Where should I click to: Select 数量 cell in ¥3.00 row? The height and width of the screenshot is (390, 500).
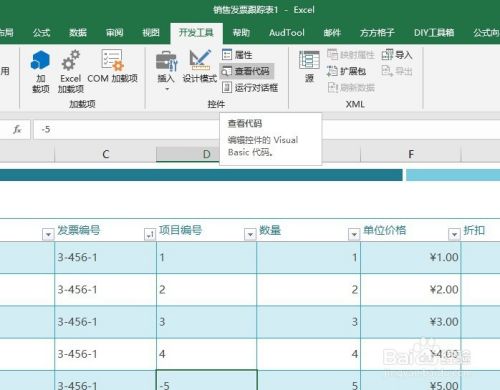click(309, 322)
